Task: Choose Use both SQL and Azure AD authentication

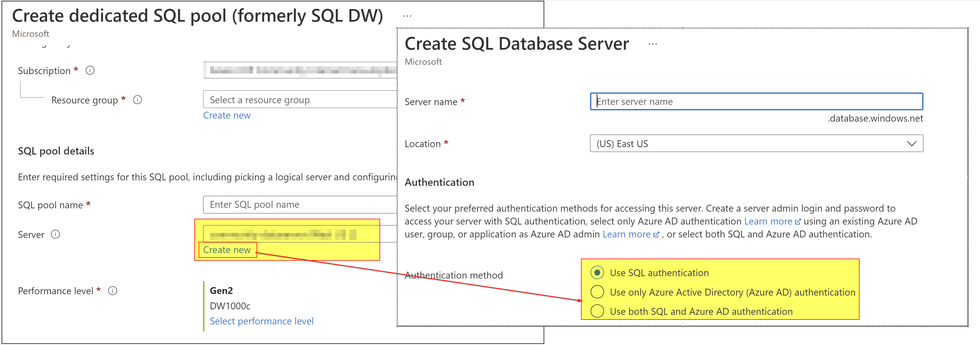Action: 598,311
